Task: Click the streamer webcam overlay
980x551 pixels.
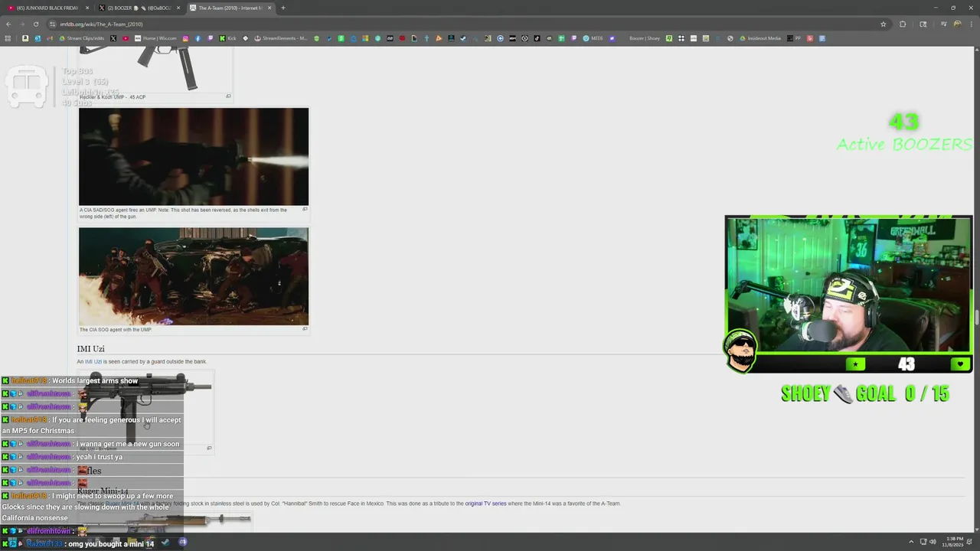Action: point(848,285)
